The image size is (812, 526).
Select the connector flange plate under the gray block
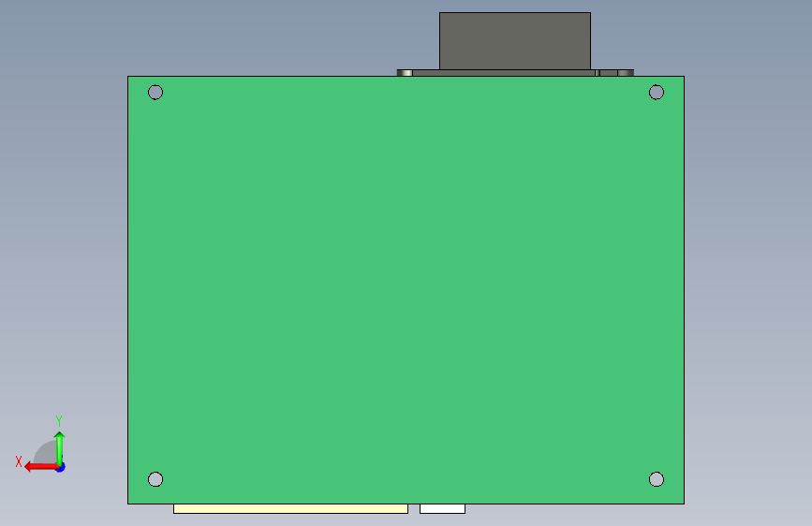coord(515,73)
